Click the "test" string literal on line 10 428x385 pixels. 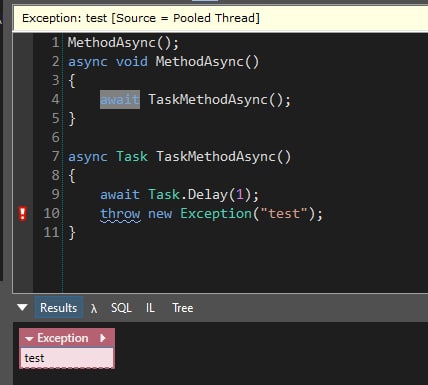pos(284,214)
